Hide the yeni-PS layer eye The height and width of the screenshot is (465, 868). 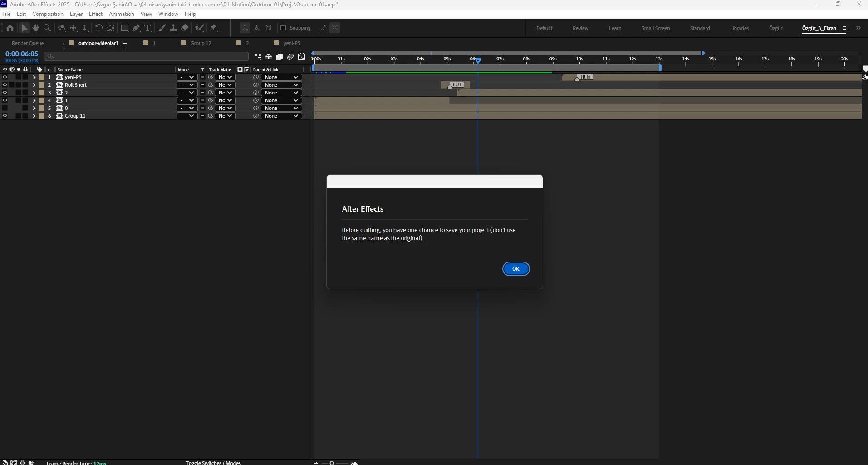coord(5,77)
